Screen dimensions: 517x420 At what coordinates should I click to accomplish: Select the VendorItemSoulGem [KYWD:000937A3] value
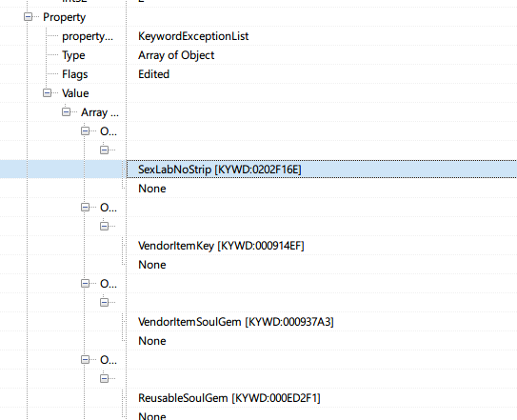[x=236, y=322]
